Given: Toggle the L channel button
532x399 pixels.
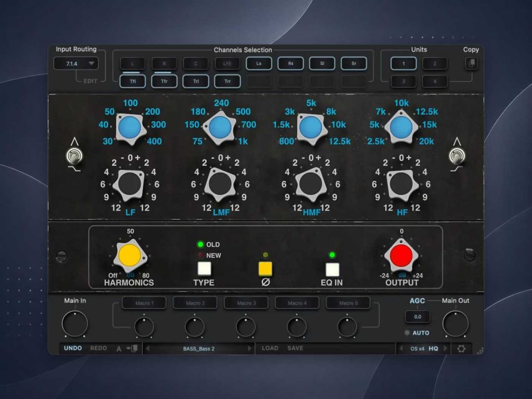Looking at the screenshot, I should (x=132, y=63).
